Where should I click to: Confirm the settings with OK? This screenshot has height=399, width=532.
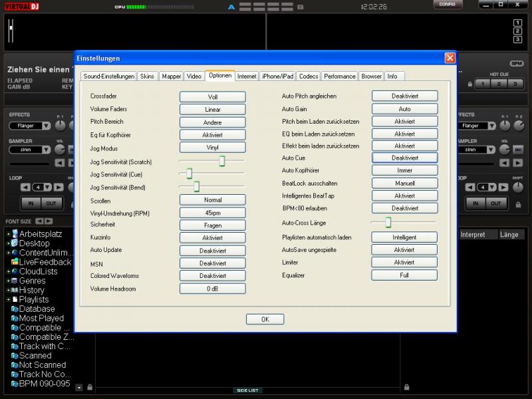coord(265,319)
